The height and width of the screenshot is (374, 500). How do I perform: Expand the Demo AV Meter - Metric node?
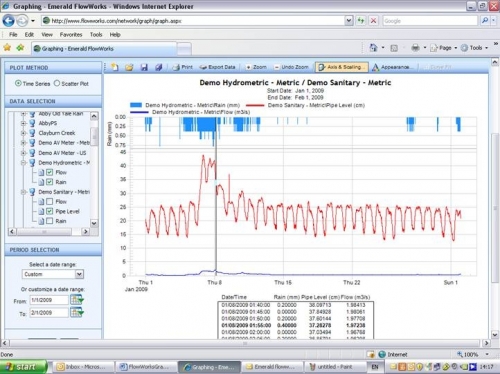click(23, 143)
